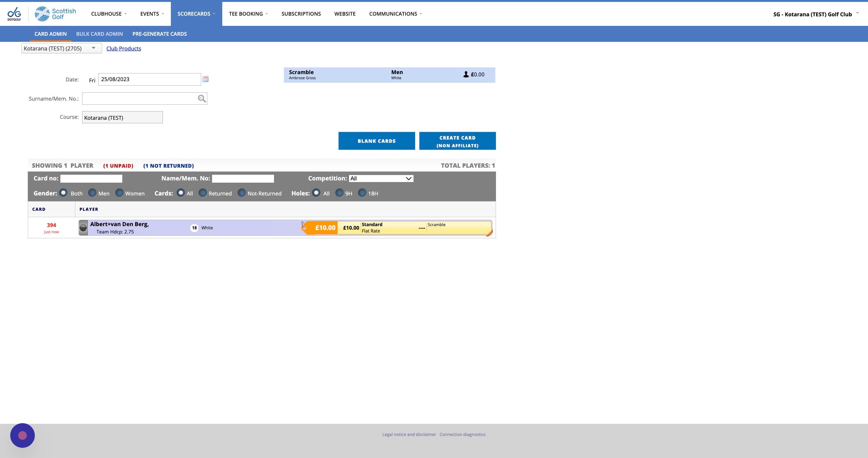
Task: Select the Men gender filter
Action: [x=92, y=193]
